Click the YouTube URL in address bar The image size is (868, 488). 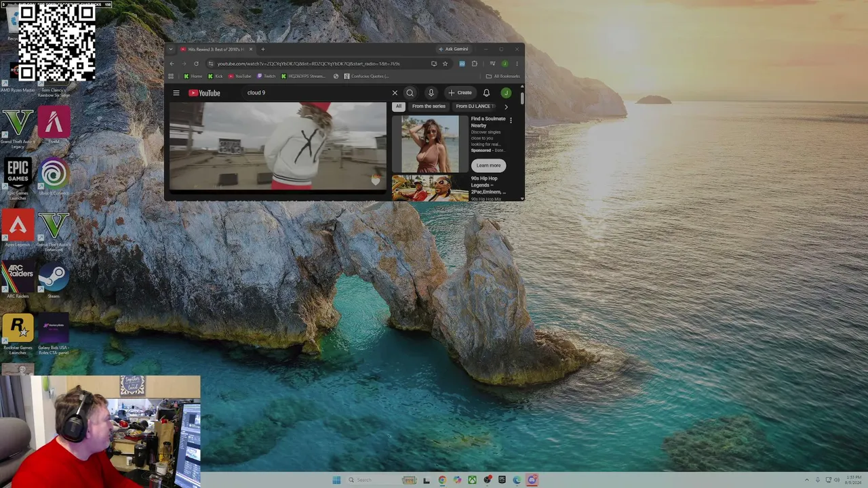pos(309,64)
